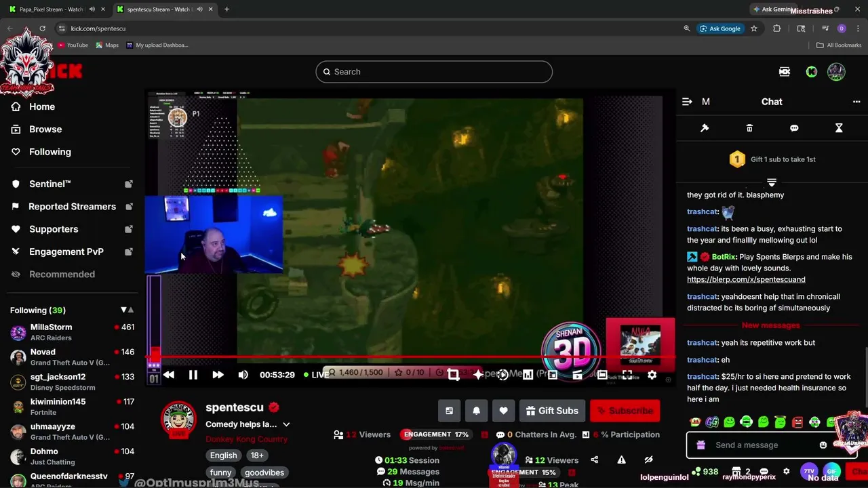Share stats with the share icon
The image size is (868, 488).
coord(594,460)
